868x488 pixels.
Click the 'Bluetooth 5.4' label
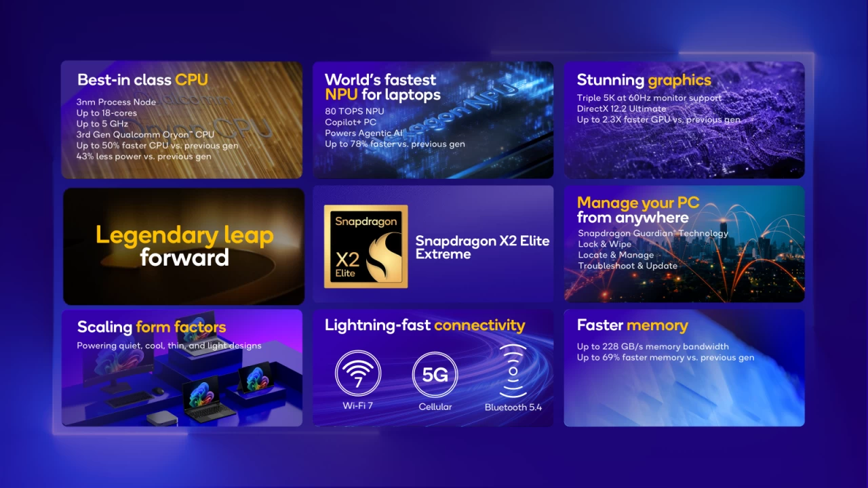pyautogui.click(x=513, y=407)
